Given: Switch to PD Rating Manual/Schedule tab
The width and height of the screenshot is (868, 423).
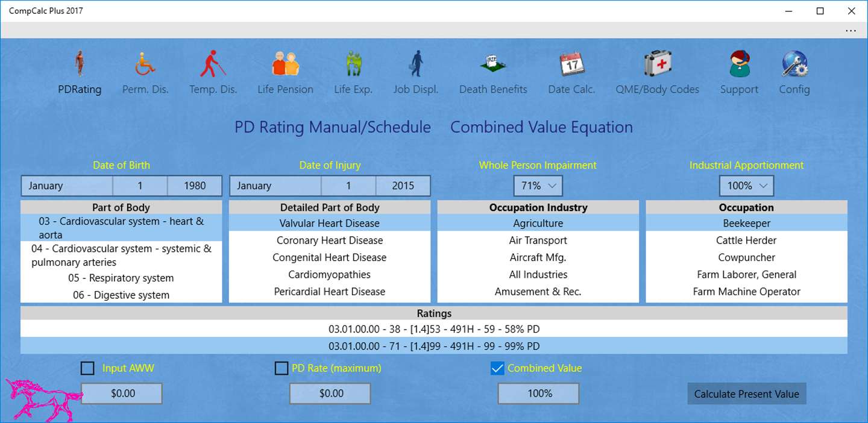Looking at the screenshot, I should [x=333, y=127].
